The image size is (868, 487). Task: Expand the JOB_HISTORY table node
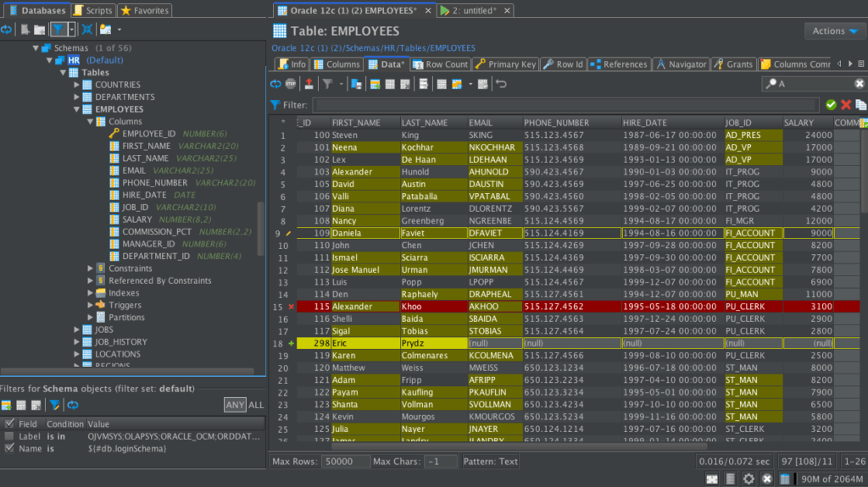pos(77,342)
